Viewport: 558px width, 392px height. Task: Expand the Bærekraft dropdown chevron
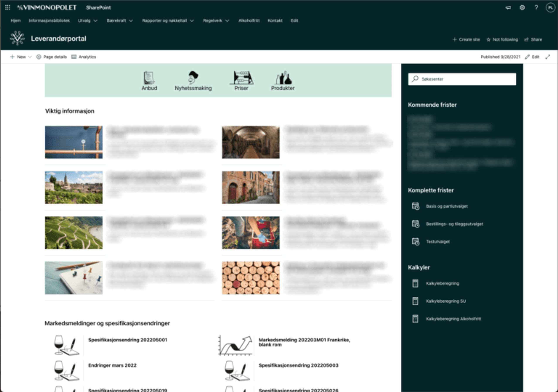tap(131, 21)
